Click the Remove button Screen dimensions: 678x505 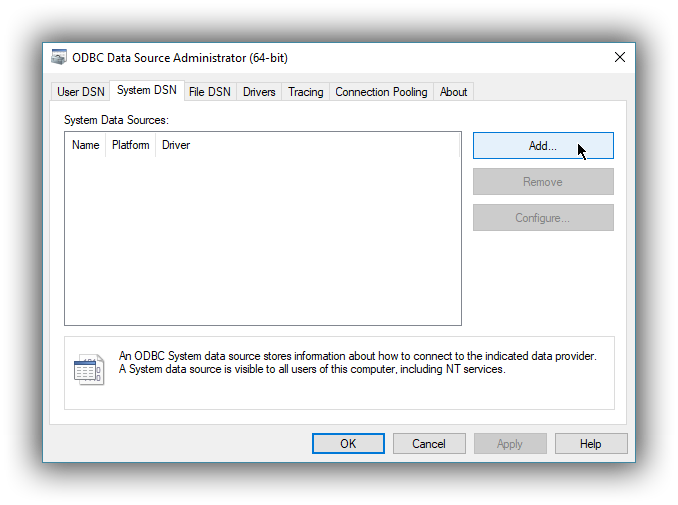(x=542, y=182)
